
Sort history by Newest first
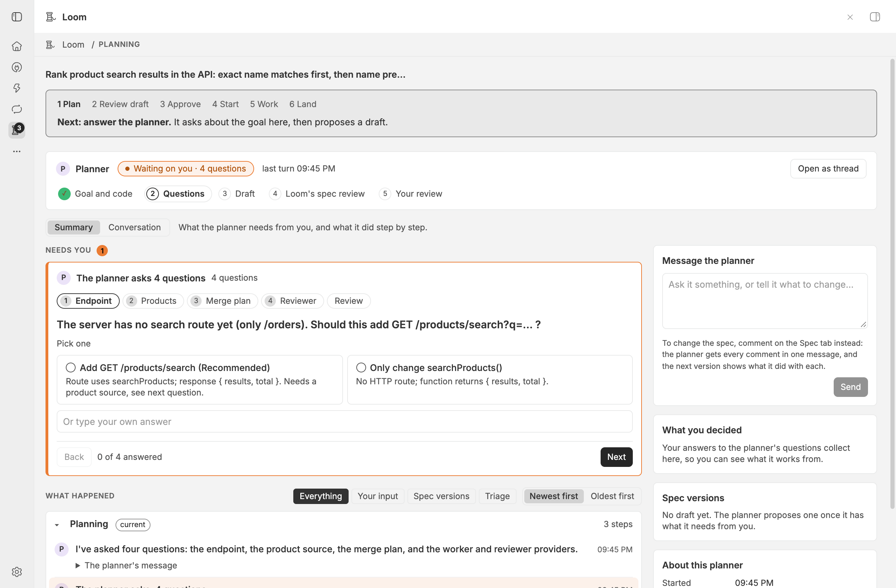553,496
